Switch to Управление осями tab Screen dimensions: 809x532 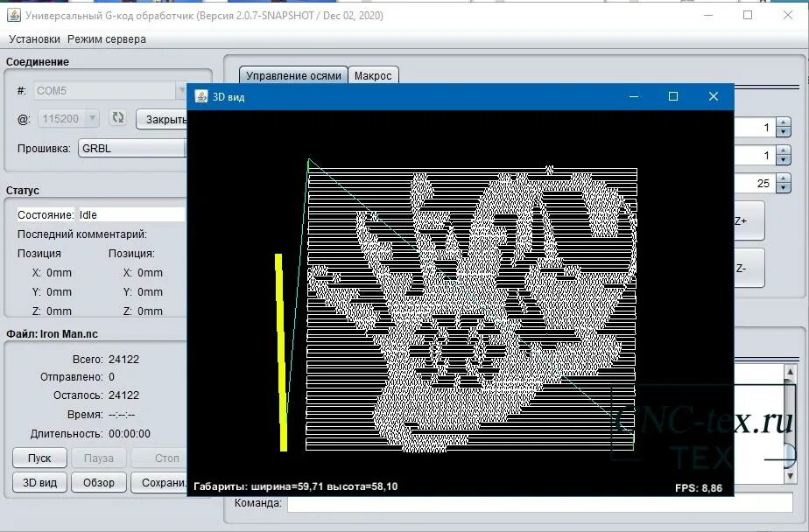click(293, 76)
